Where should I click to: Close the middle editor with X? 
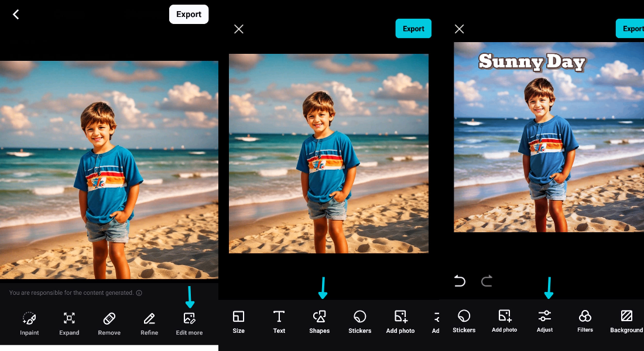[x=239, y=29]
